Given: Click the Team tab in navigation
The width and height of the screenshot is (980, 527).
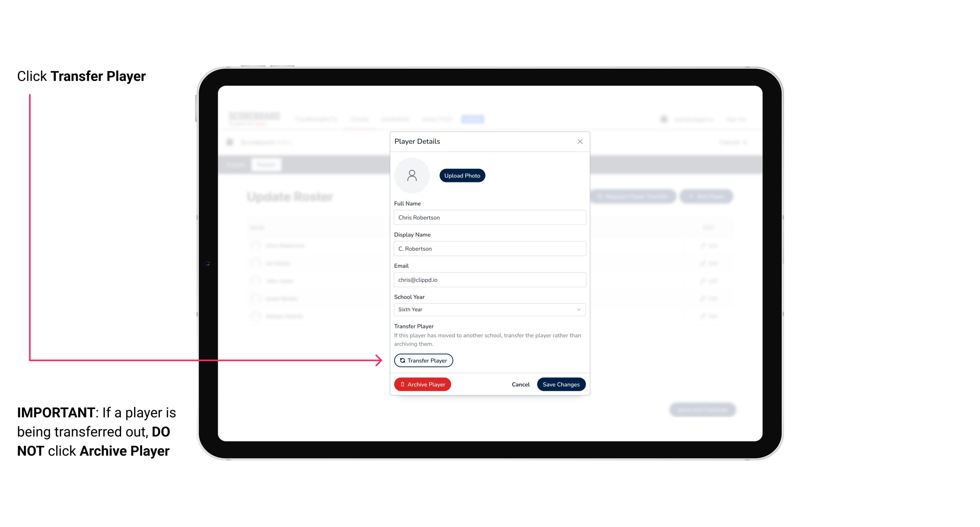Looking at the screenshot, I should (x=360, y=119).
